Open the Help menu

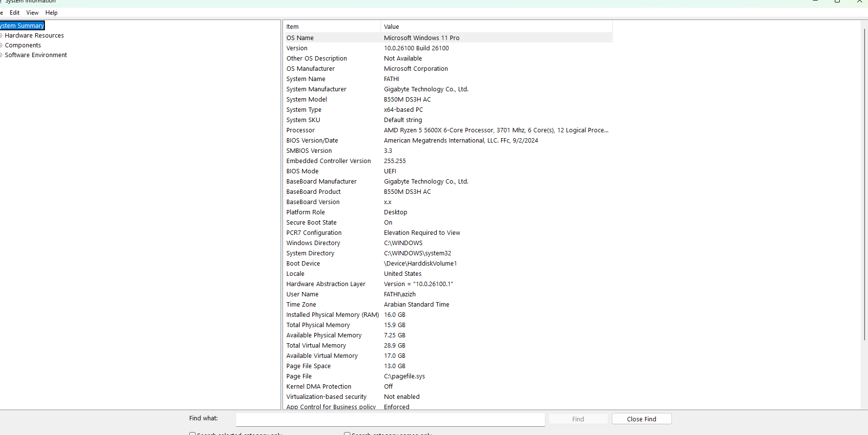51,13
